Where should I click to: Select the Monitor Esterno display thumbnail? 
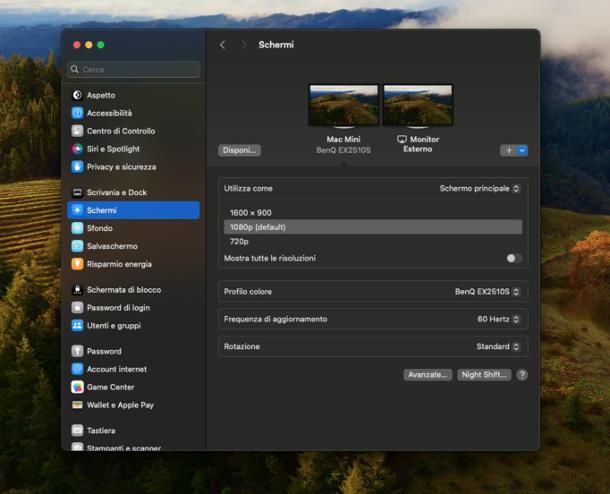tap(418, 105)
